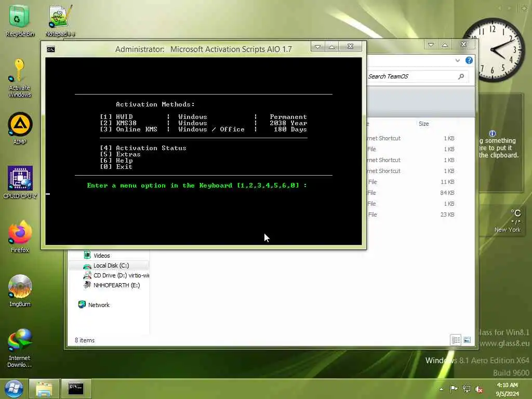Viewport: 532px width, 399px height.
Task: Select Videos in the Explorer navigation pane
Action: 101,256
